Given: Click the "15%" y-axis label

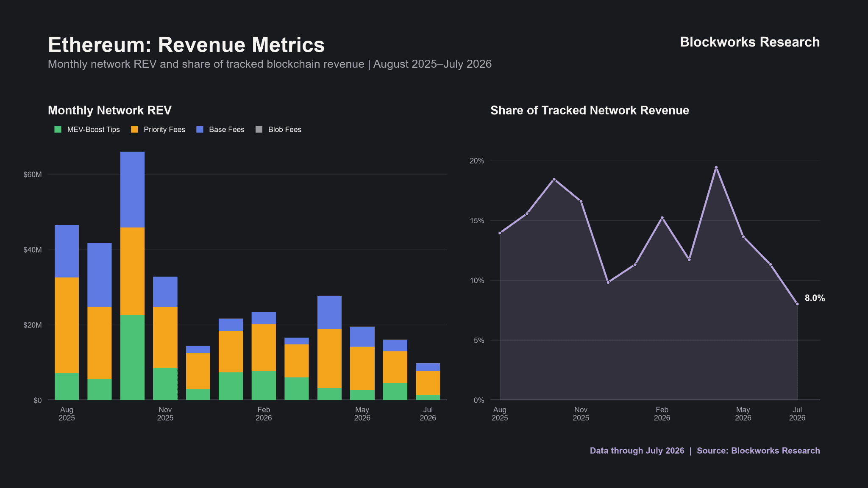Looking at the screenshot, I should [477, 221].
